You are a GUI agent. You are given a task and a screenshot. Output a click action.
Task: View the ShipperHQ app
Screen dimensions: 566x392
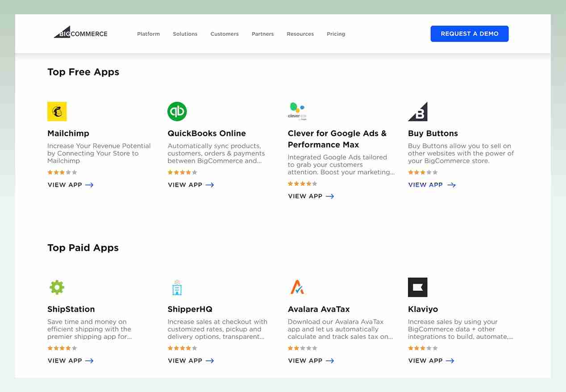191,361
